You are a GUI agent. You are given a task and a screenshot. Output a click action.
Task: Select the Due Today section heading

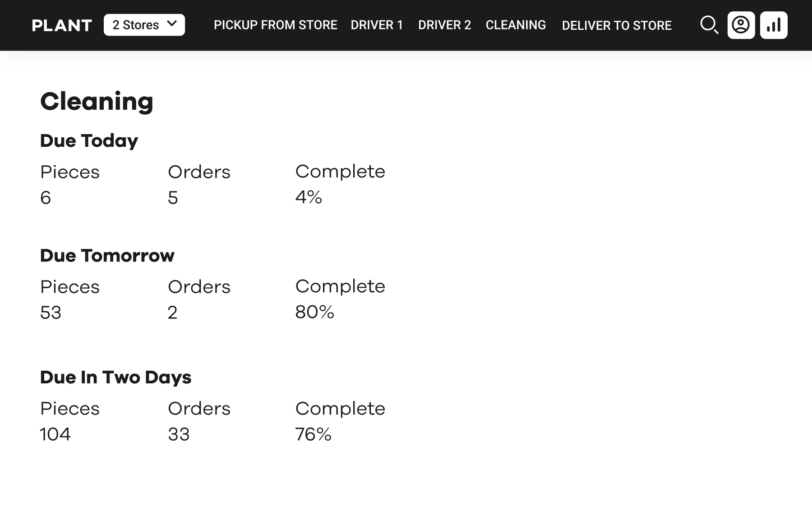(x=89, y=140)
